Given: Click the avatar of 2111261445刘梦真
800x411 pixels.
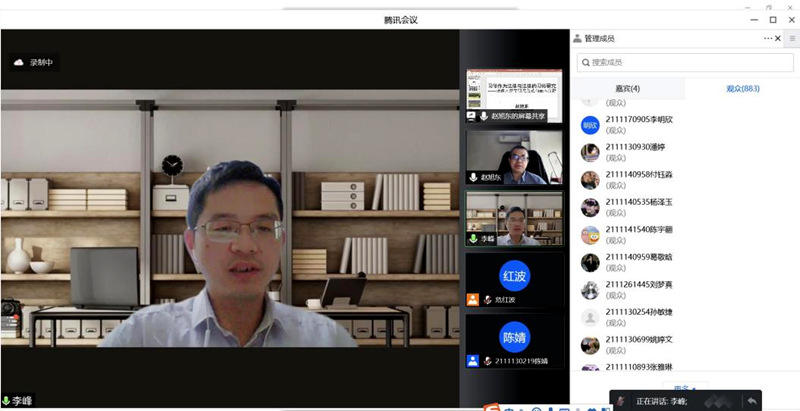Looking at the screenshot, I should pos(590,290).
